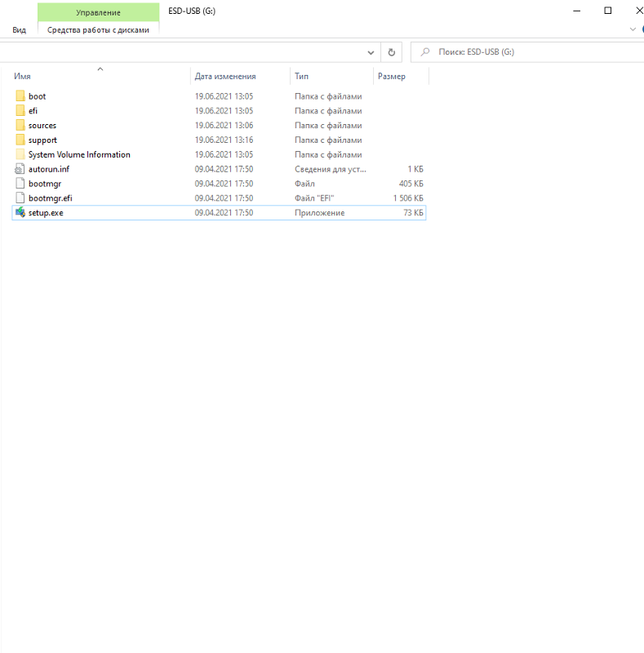The width and height of the screenshot is (644, 653).
Task: Click the ESD-USB (G:) window title
Action: coord(192,11)
